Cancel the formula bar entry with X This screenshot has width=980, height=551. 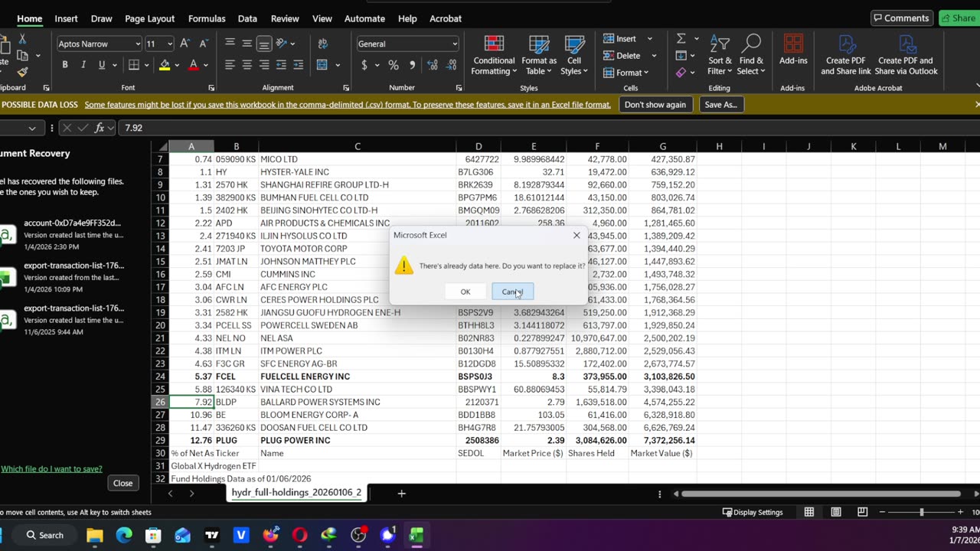point(67,128)
